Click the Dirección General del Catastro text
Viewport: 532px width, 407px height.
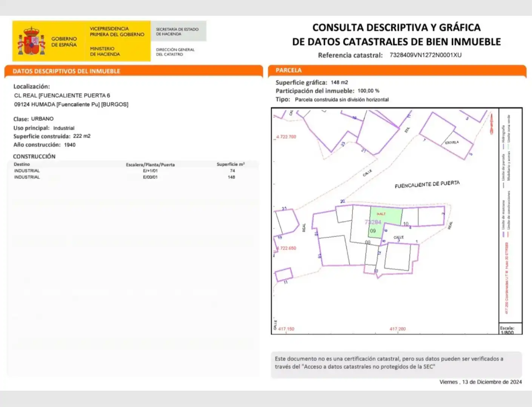click(x=175, y=52)
